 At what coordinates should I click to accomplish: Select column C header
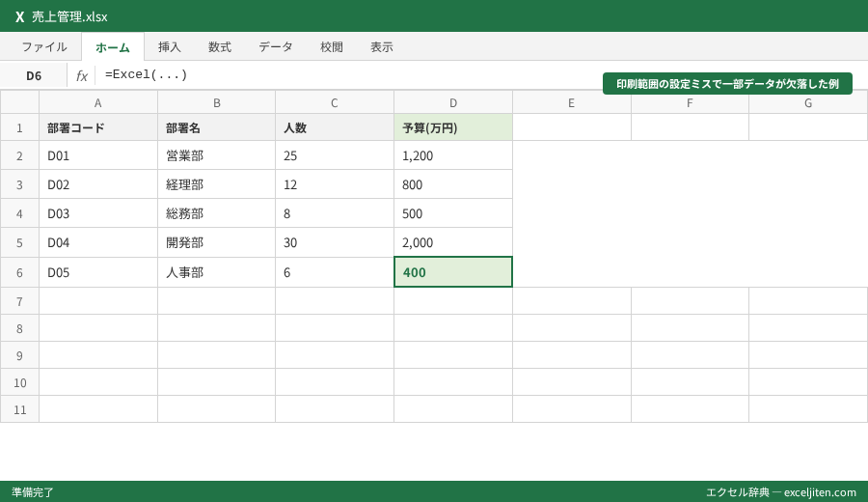click(335, 103)
